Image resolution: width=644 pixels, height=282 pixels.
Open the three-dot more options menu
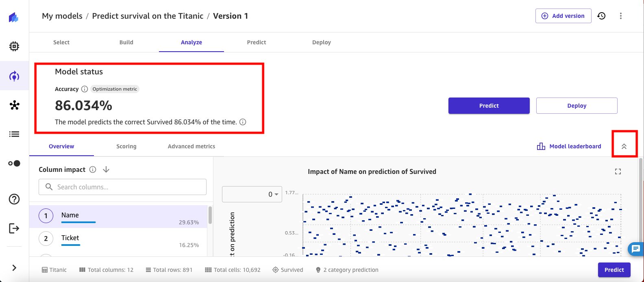pyautogui.click(x=621, y=16)
